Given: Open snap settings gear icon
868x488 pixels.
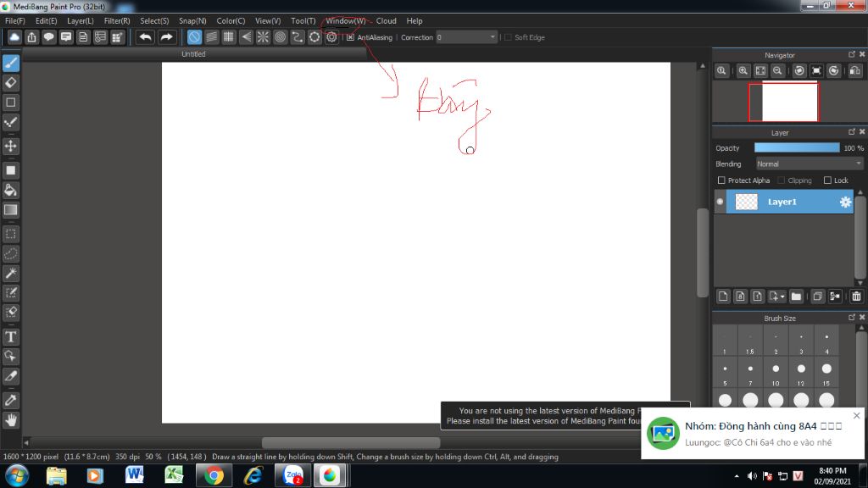Looking at the screenshot, I should click(x=331, y=37).
